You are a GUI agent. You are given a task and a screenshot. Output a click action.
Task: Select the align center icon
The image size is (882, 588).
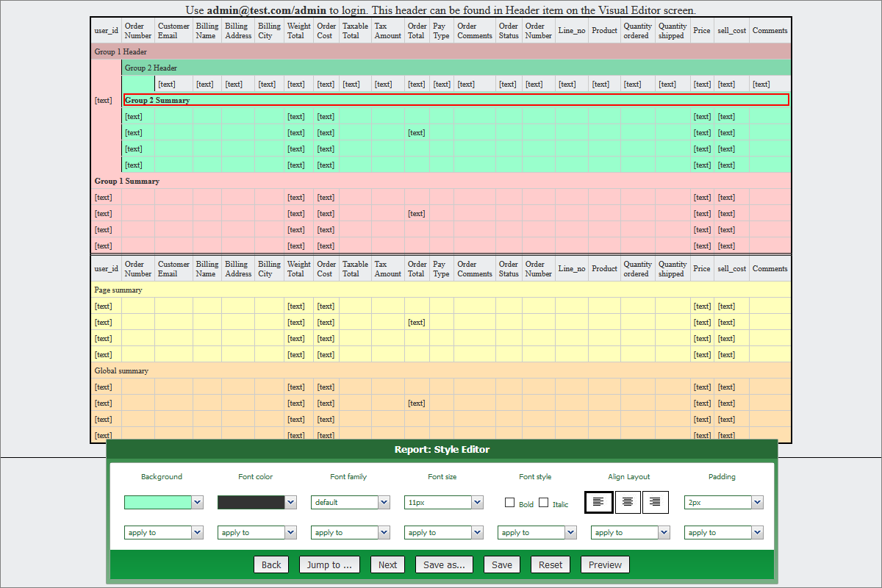pos(627,502)
